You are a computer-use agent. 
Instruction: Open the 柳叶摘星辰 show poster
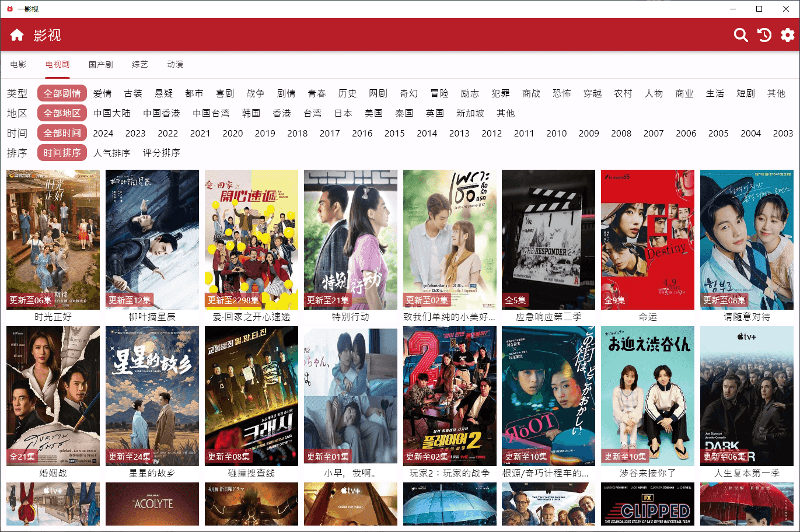click(x=152, y=239)
